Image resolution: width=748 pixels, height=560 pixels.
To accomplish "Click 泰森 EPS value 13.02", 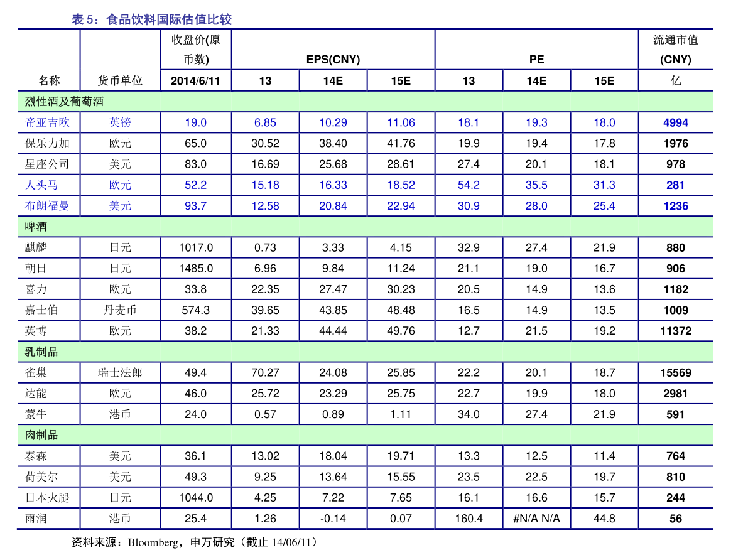I will 265,456.
